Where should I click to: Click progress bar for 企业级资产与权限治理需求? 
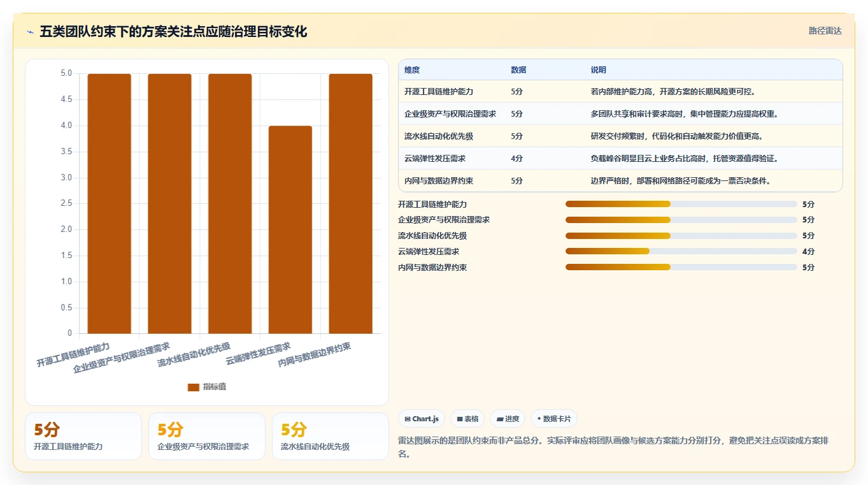[681, 220]
